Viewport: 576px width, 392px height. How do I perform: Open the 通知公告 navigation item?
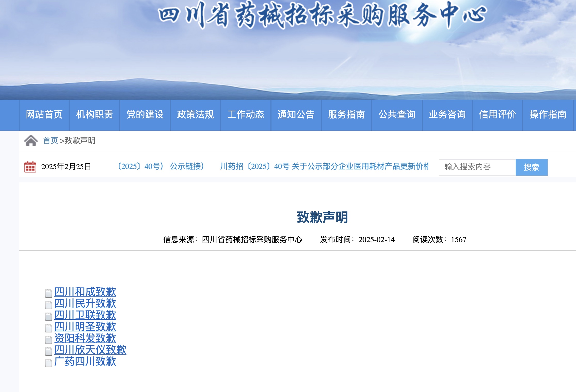tap(296, 115)
